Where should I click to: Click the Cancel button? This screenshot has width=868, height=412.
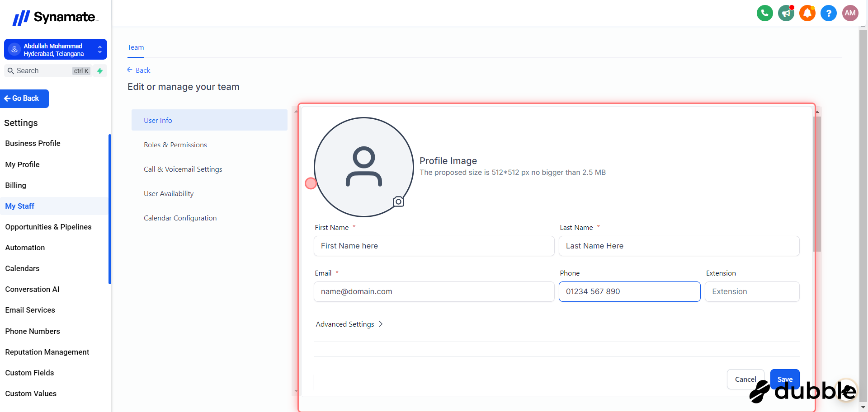pos(745,379)
